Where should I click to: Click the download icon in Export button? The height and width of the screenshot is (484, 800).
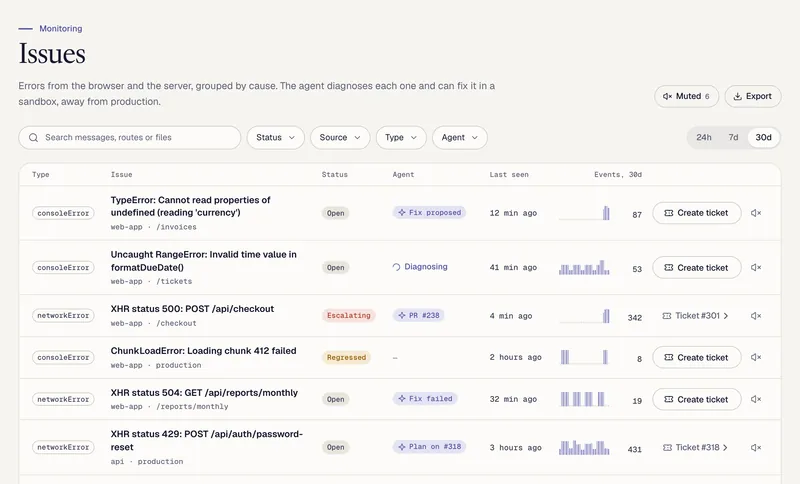(x=737, y=96)
